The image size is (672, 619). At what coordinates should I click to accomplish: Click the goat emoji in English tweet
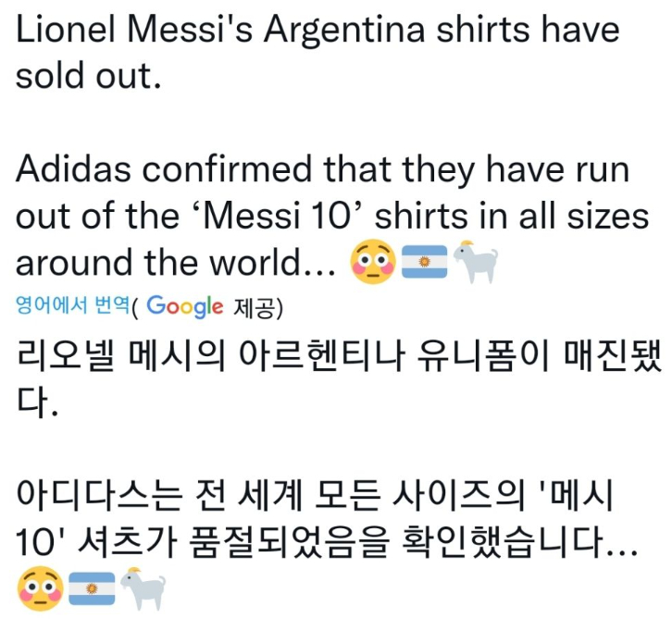point(475,264)
